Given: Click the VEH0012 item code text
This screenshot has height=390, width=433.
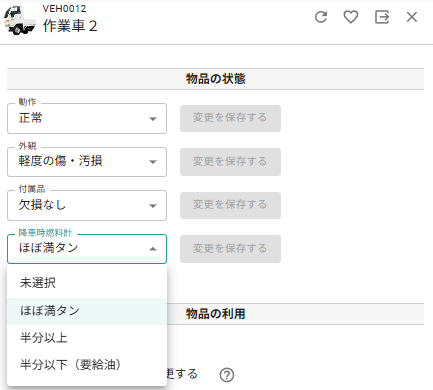Looking at the screenshot, I should (64, 9).
